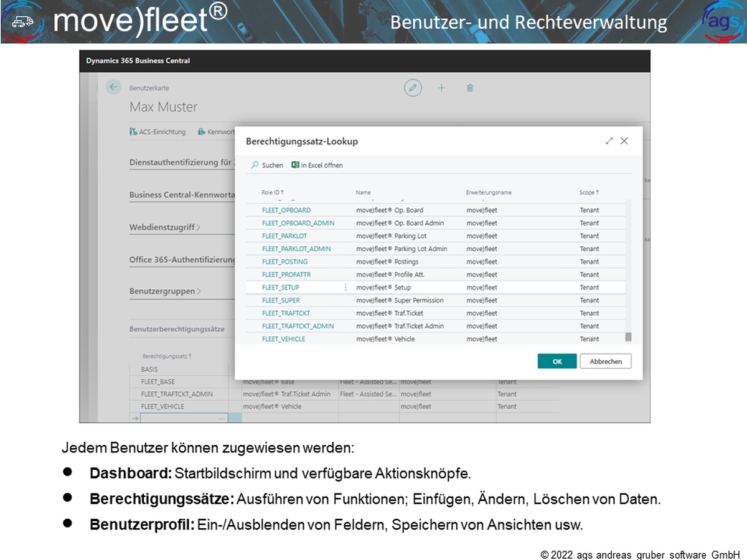Select FLEET_VEHICLE in the lookup list
The width and height of the screenshot is (747, 560).
[x=284, y=339]
